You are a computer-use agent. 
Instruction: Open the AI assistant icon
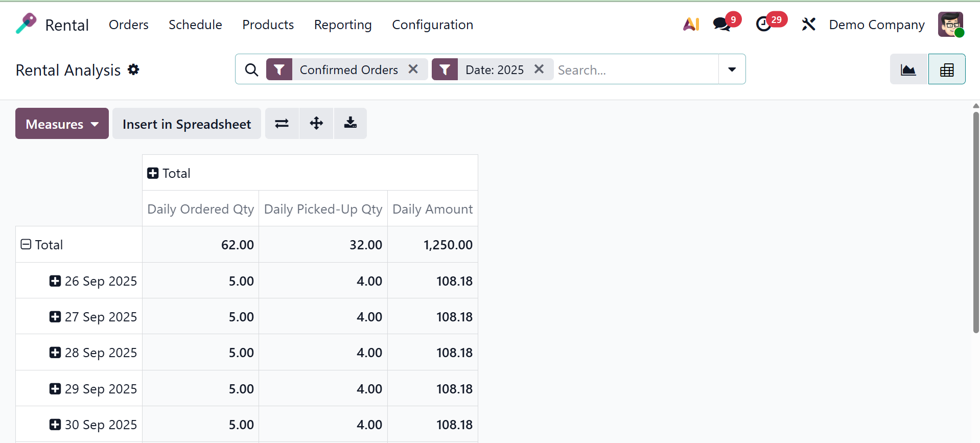click(x=691, y=24)
